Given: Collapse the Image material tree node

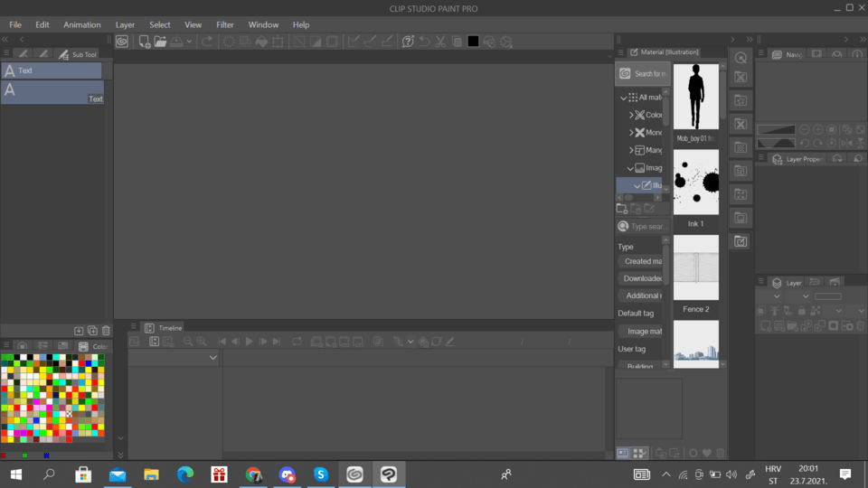Looking at the screenshot, I should tap(630, 168).
